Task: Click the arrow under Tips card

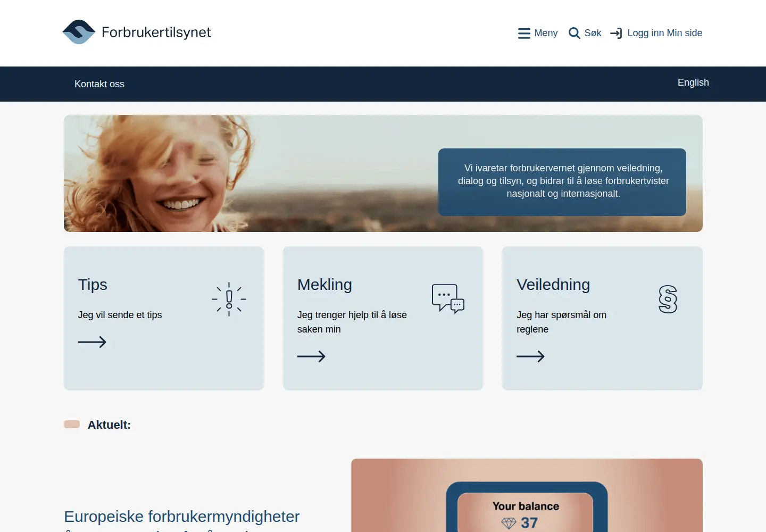Action: (92, 342)
